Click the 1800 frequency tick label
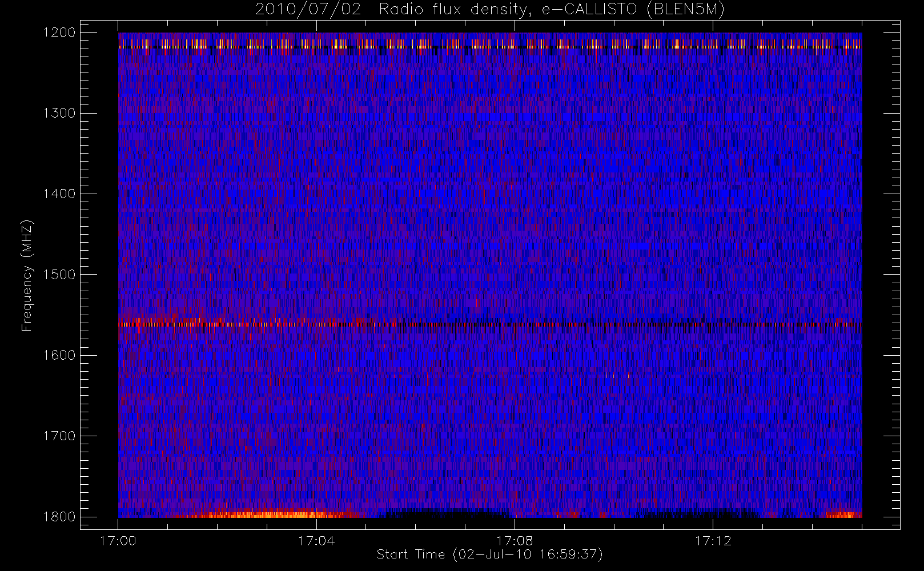The height and width of the screenshot is (571, 924). point(59,517)
